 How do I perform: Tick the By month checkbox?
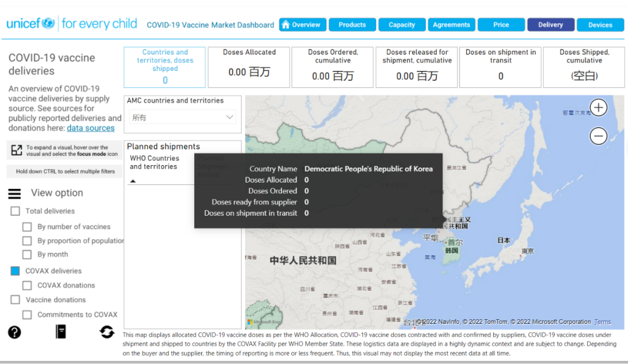[27, 255]
